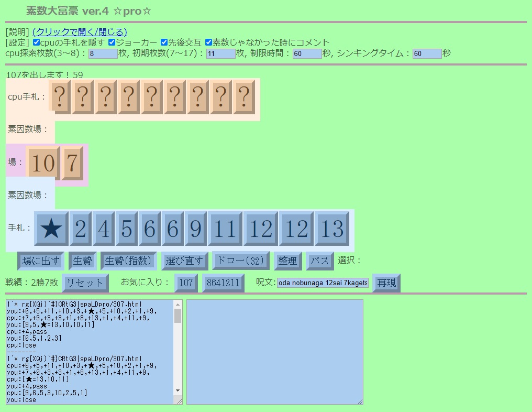
Task: Focus the 呪文 spell text field
Action: [x=323, y=283]
